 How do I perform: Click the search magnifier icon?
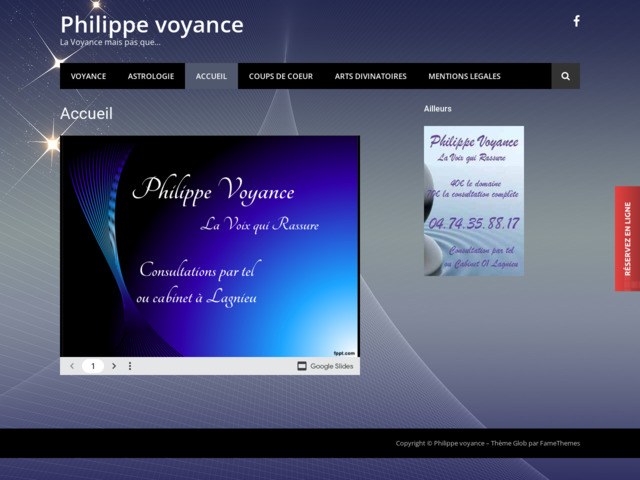565,76
